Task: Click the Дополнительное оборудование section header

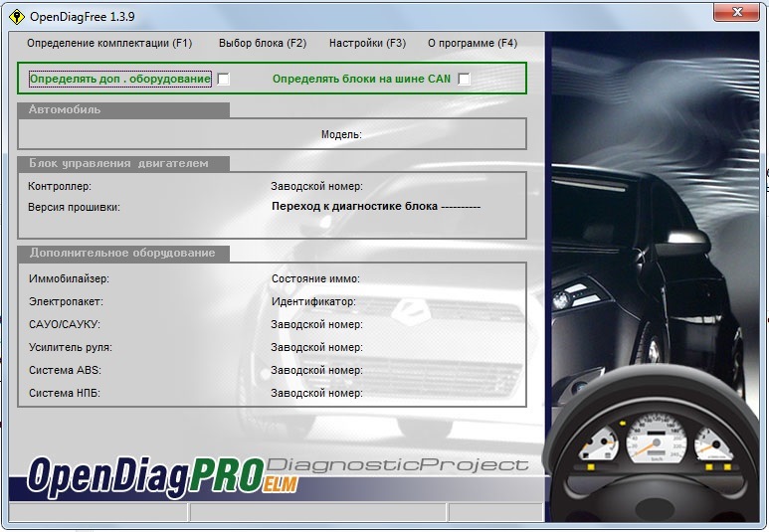Action: click(x=123, y=253)
